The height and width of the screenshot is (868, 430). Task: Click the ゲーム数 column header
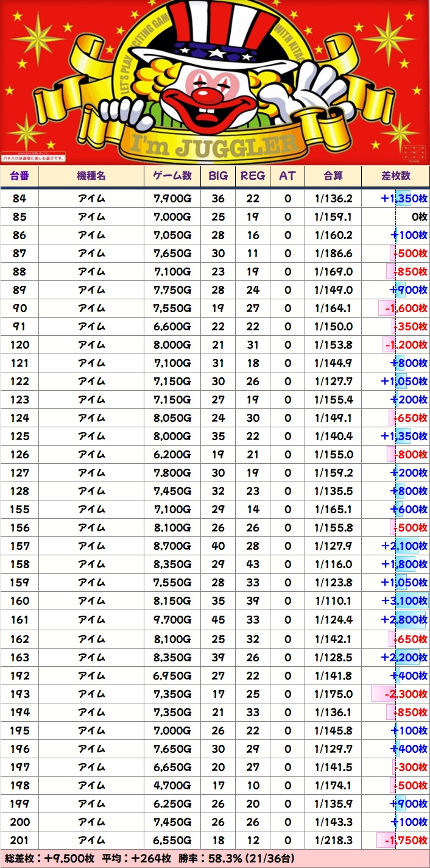[x=172, y=176]
